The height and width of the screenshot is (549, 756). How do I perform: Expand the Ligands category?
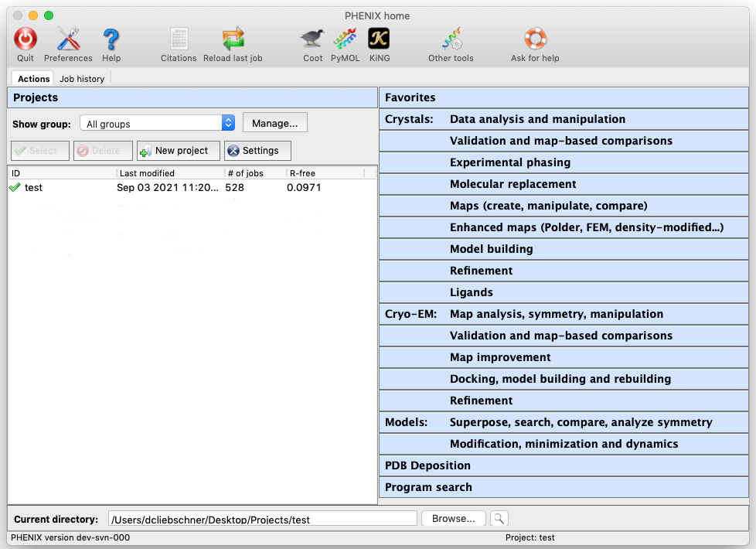(x=471, y=292)
